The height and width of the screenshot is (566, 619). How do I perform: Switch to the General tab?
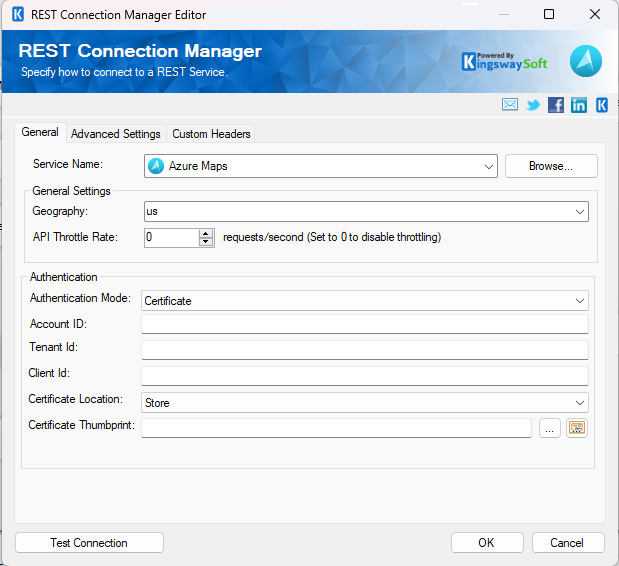(40, 132)
